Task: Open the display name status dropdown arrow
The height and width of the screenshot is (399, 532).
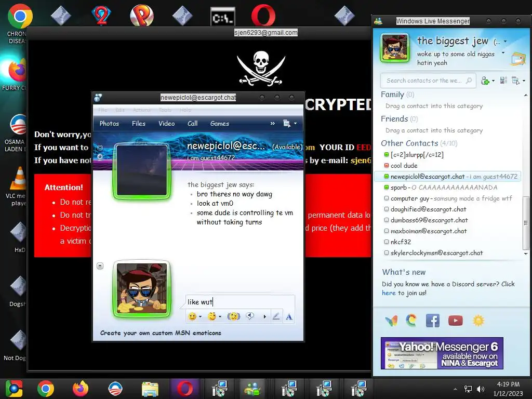Action: point(505,42)
